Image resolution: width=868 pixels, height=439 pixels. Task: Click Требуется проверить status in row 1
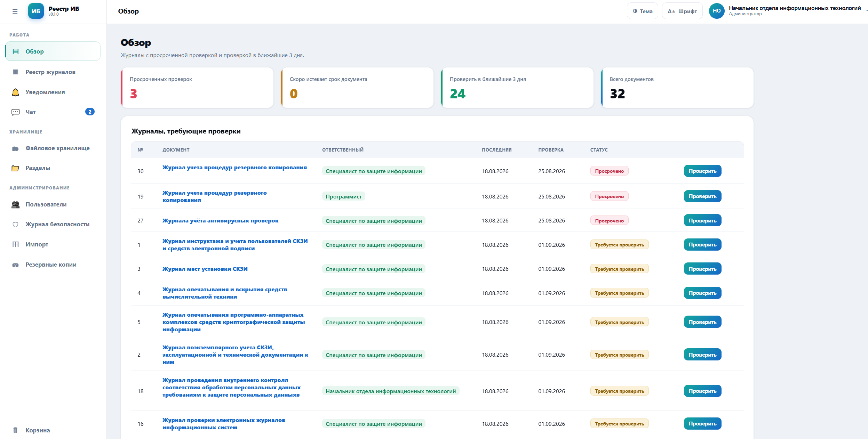coord(619,245)
